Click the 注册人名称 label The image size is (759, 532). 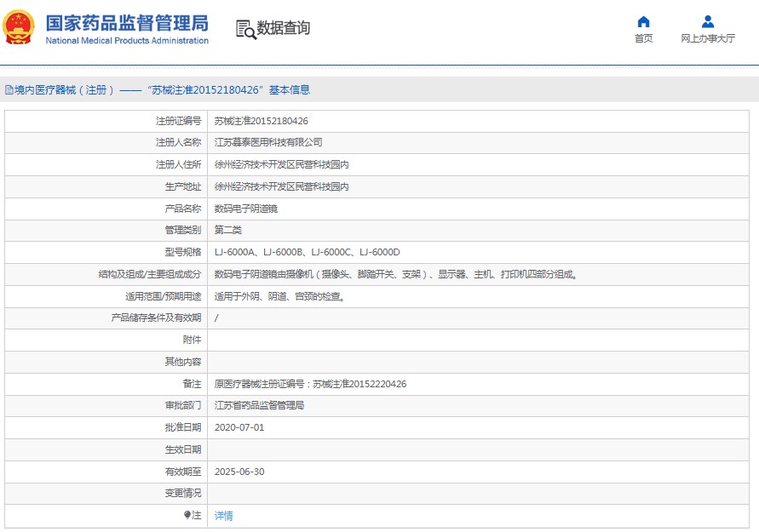pyautogui.click(x=178, y=142)
